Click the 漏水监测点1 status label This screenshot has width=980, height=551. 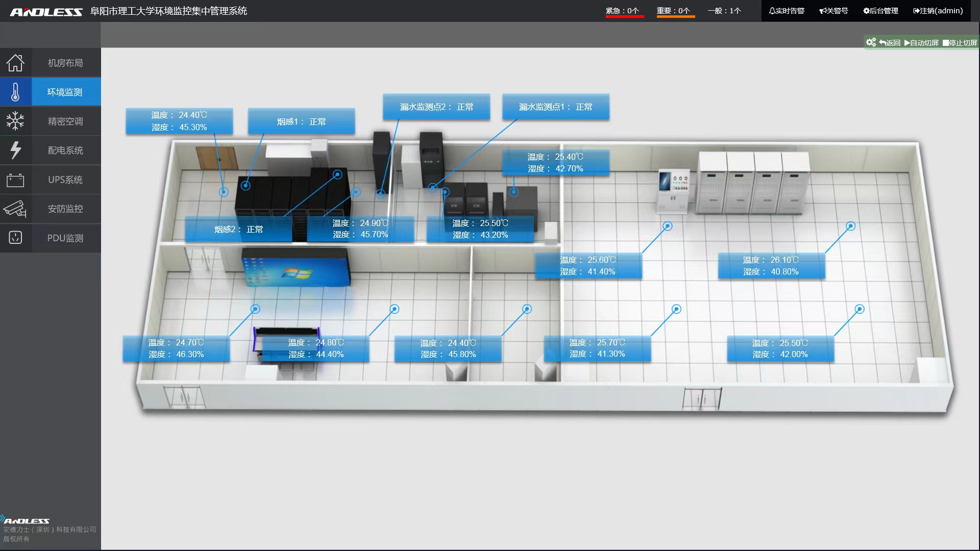point(555,107)
